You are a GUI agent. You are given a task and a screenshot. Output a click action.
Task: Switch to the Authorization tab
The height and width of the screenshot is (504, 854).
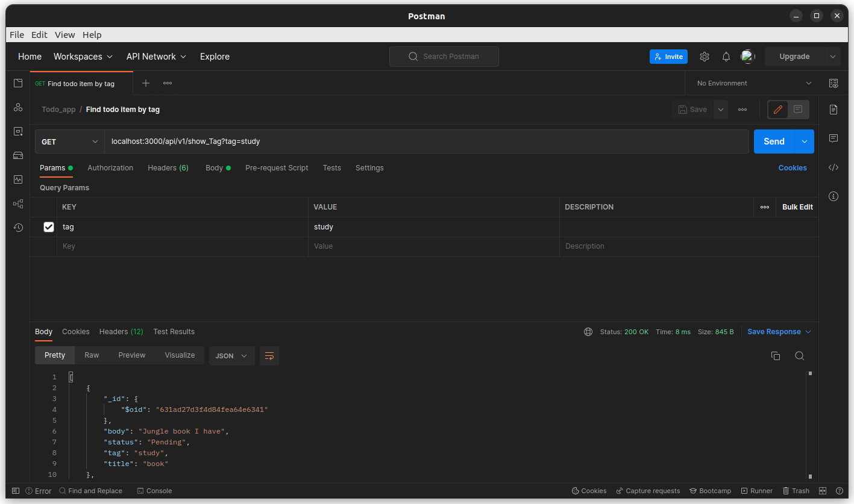point(110,168)
